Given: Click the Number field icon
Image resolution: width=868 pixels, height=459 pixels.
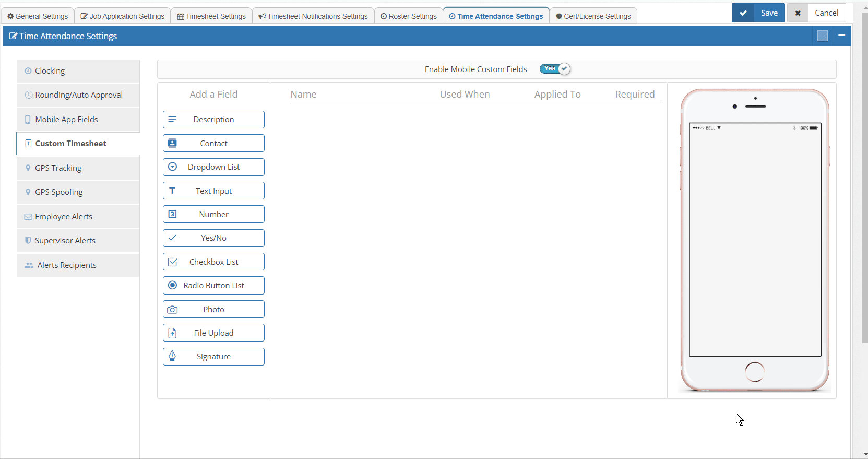Looking at the screenshot, I should click(x=172, y=214).
